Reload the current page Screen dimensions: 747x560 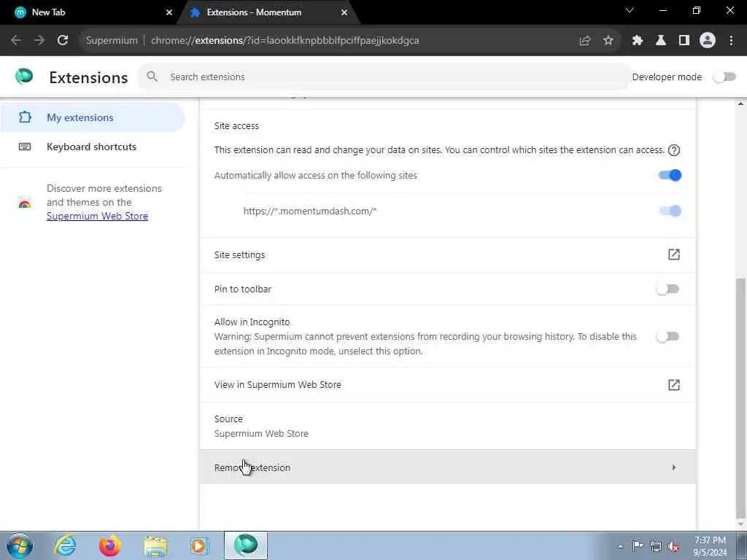coord(63,41)
